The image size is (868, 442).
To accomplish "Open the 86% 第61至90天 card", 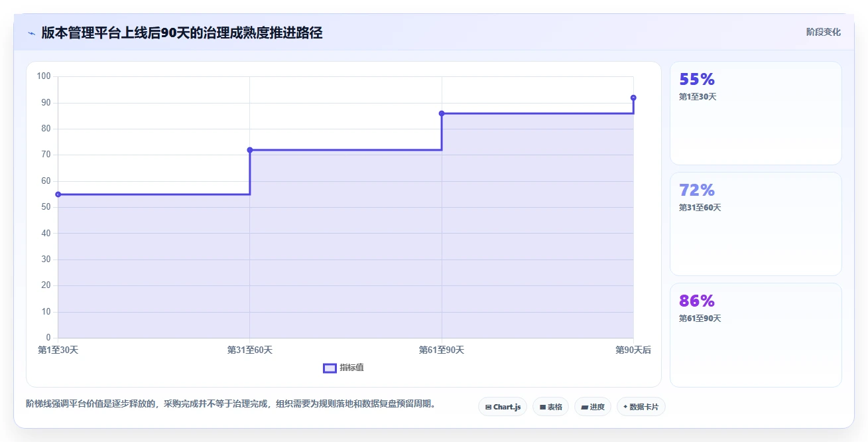I will (x=756, y=335).
